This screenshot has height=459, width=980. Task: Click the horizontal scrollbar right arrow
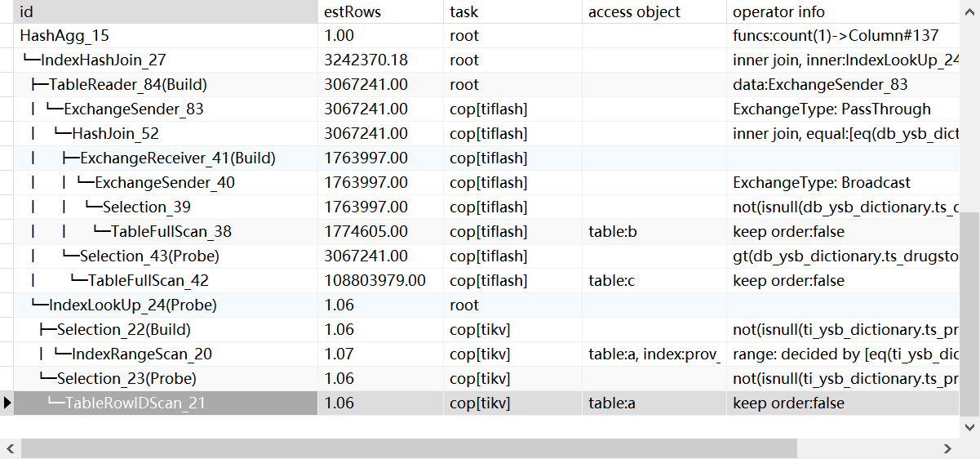(947, 448)
